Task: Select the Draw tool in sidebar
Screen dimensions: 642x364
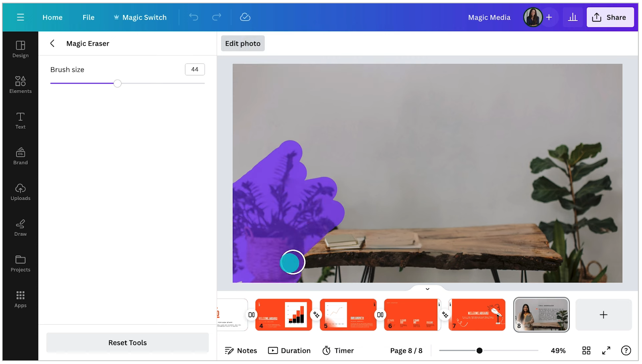Action: [x=20, y=227]
